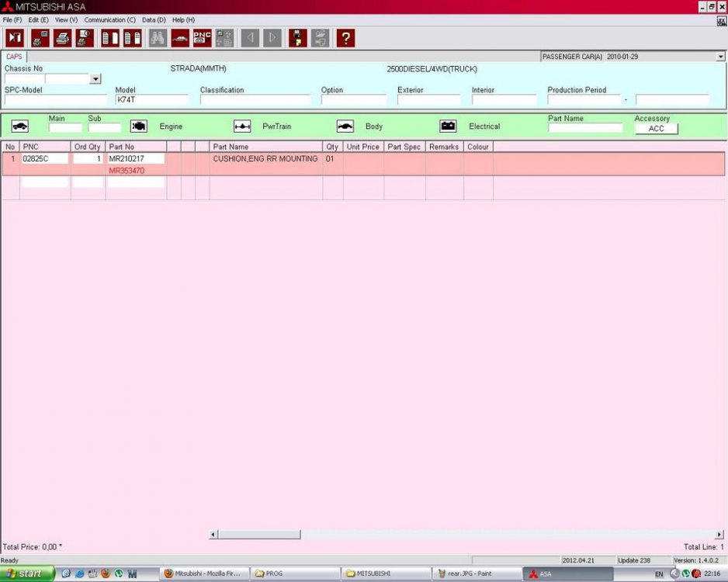
Task: Click the Unit Price column header
Action: [363, 147]
